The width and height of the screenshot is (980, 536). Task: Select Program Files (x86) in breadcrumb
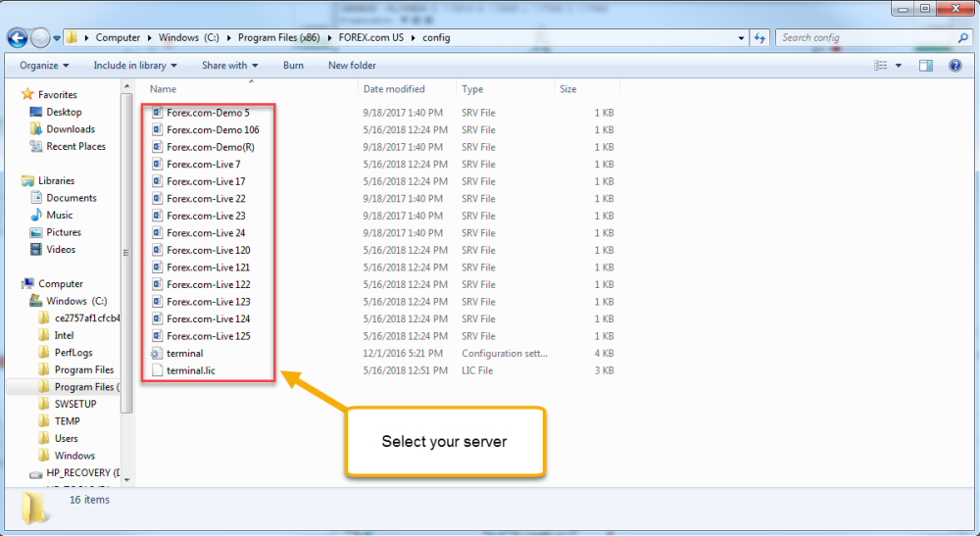(x=278, y=38)
